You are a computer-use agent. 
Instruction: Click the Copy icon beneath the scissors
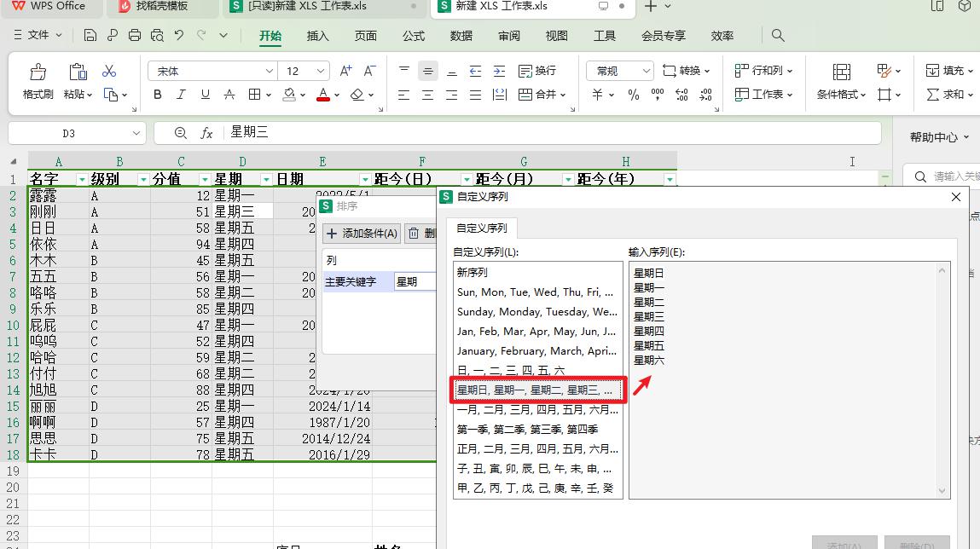click(x=111, y=95)
